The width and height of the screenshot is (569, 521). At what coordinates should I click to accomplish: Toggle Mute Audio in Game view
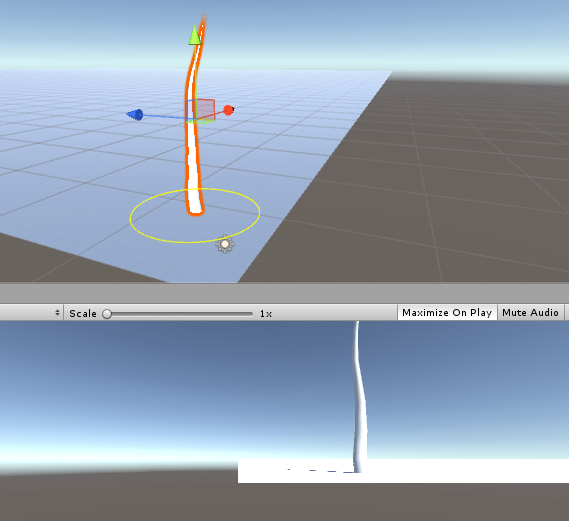point(530,313)
